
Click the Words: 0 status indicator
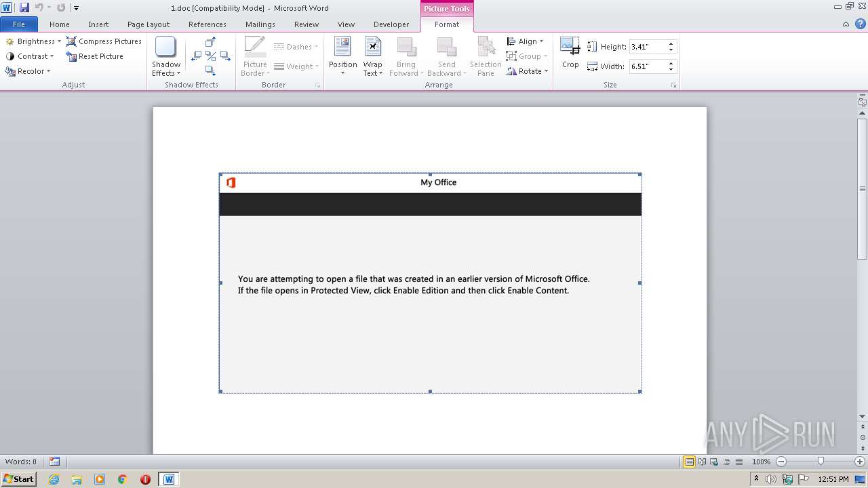pyautogui.click(x=21, y=462)
